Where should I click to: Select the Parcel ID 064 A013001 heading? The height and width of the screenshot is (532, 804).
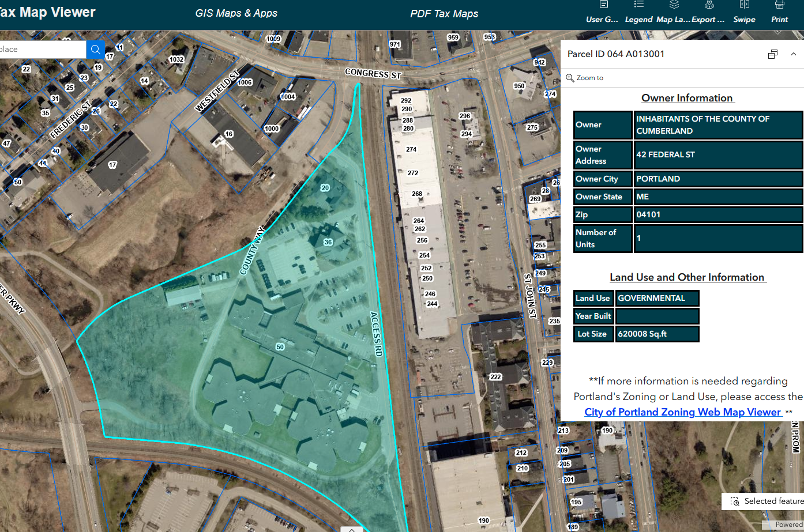pyautogui.click(x=616, y=54)
